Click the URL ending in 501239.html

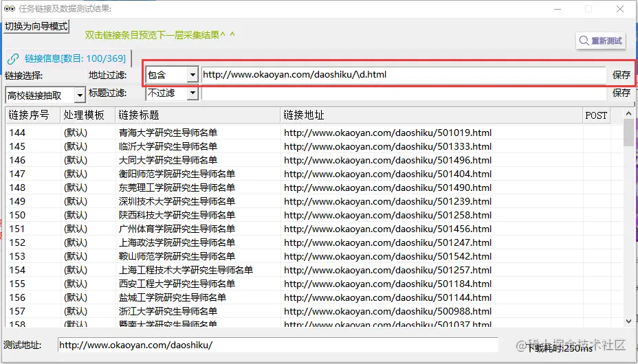point(388,201)
